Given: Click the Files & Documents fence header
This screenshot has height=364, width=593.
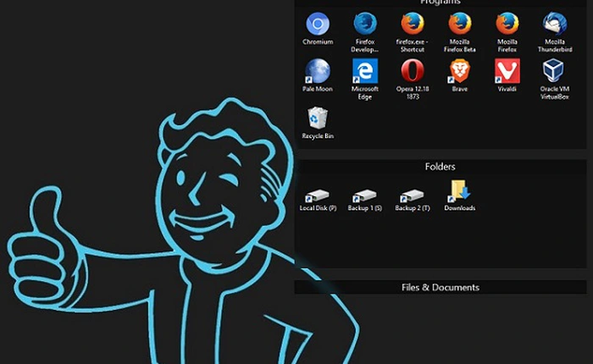Looking at the screenshot, I should pyautogui.click(x=441, y=287).
